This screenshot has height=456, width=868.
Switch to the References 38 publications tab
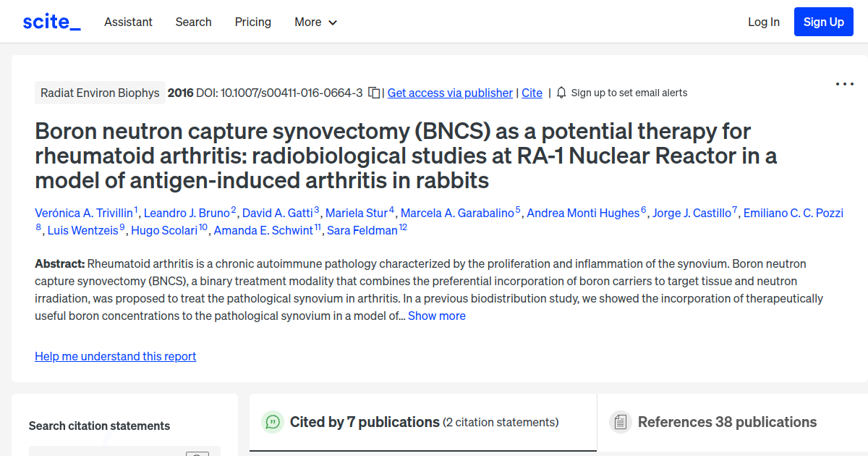click(727, 422)
